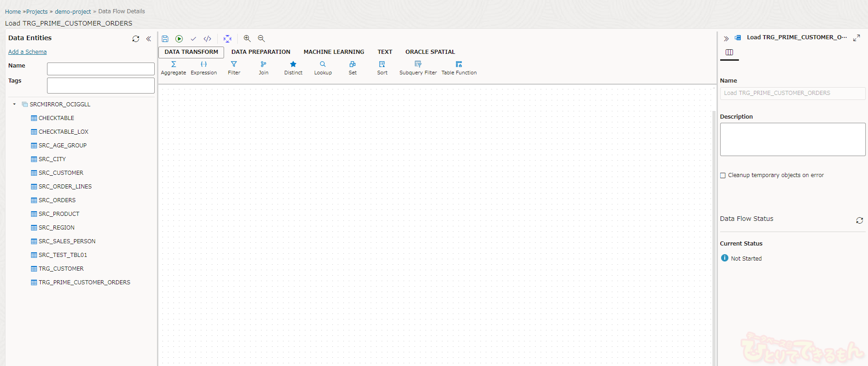Pick the Filter transform tool
Viewport: 868px width, 366px height.
tap(234, 68)
